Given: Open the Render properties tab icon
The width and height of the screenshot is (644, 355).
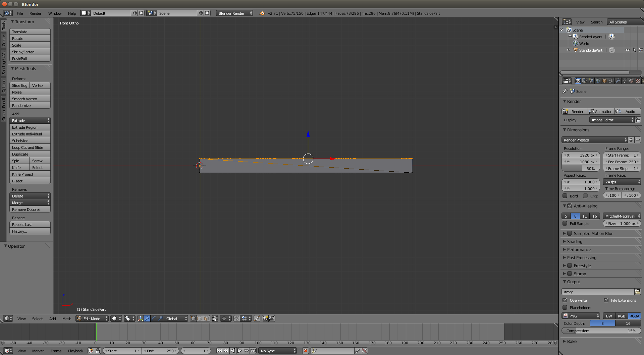Looking at the screenshot, I should pyautogui.click(x=578, y=81).
